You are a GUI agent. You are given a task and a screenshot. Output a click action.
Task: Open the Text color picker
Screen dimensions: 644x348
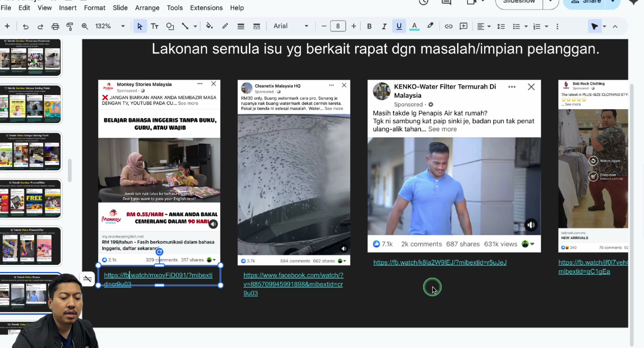pyautogui.click(x=415, y=26)
